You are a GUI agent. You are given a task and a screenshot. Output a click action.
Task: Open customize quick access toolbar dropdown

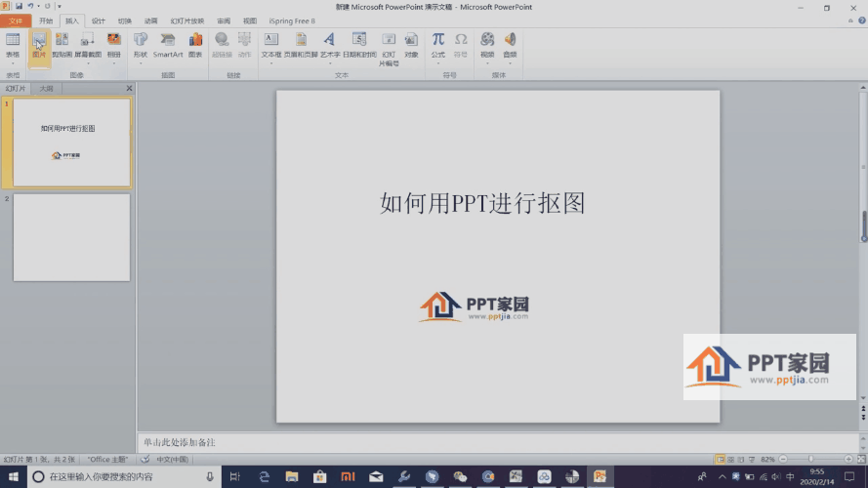[x=60, y=6]
